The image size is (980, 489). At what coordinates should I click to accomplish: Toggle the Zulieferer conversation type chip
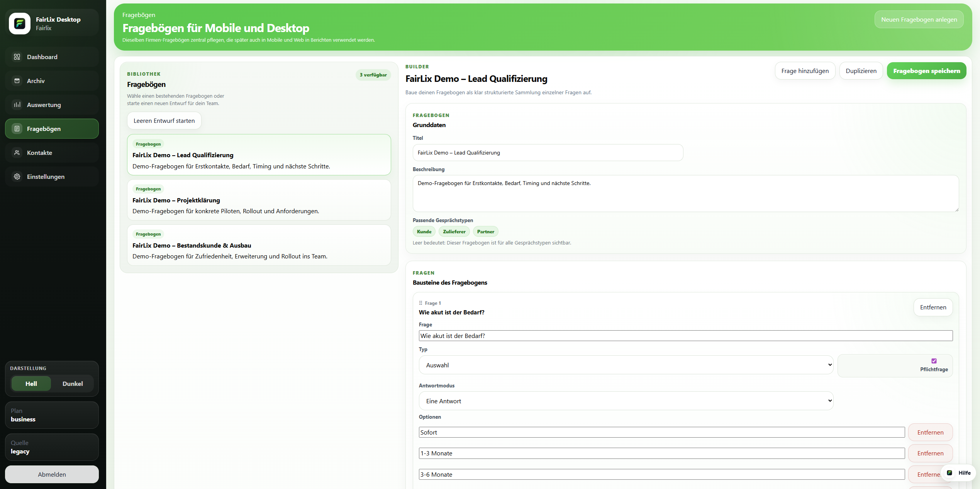454,232
